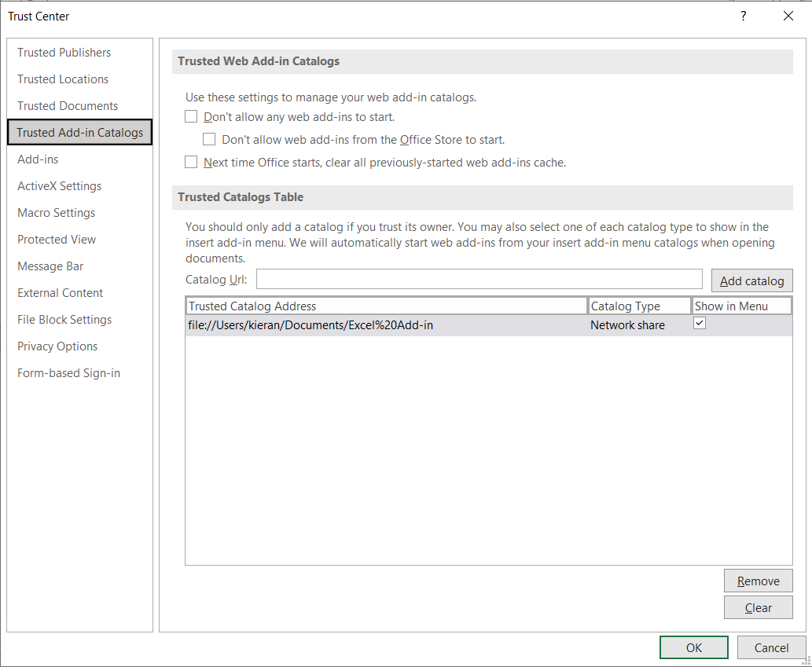Viewport: 812px width, 667px height.
Task: Uncheck Show in Menu for the catalog
Action: click(x=700, y=324)
